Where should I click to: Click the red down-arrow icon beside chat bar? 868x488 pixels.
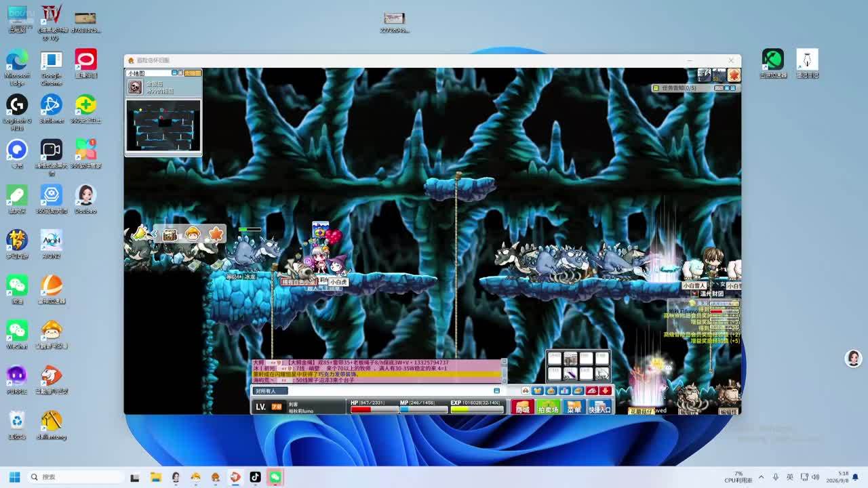pyautogui.click(x=605, y=390)
